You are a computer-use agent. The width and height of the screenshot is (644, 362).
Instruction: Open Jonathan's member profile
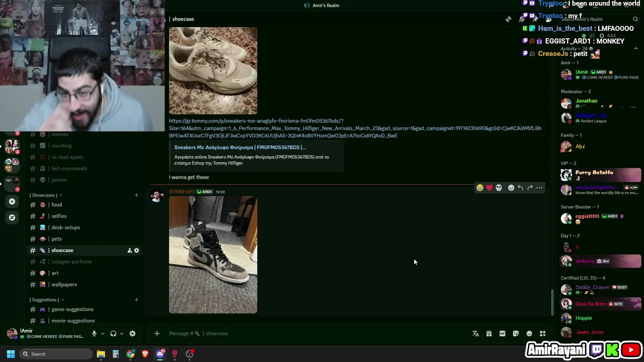tap(600, 104)
